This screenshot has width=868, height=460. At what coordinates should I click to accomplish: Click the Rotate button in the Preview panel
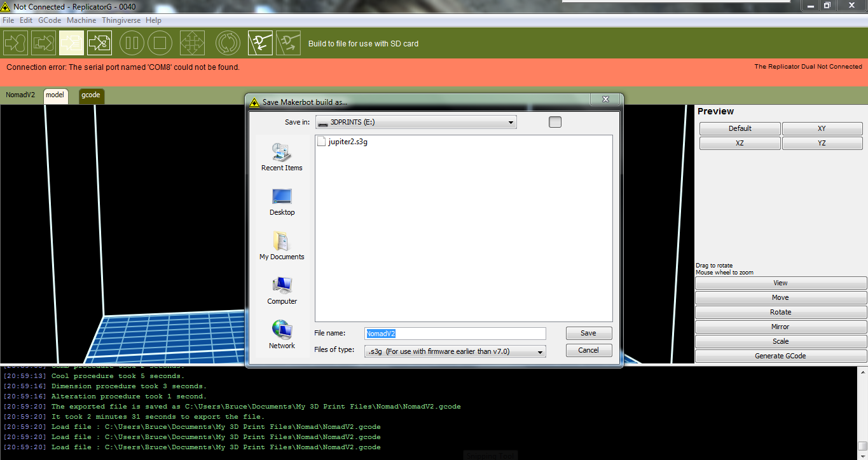(781, 312)
